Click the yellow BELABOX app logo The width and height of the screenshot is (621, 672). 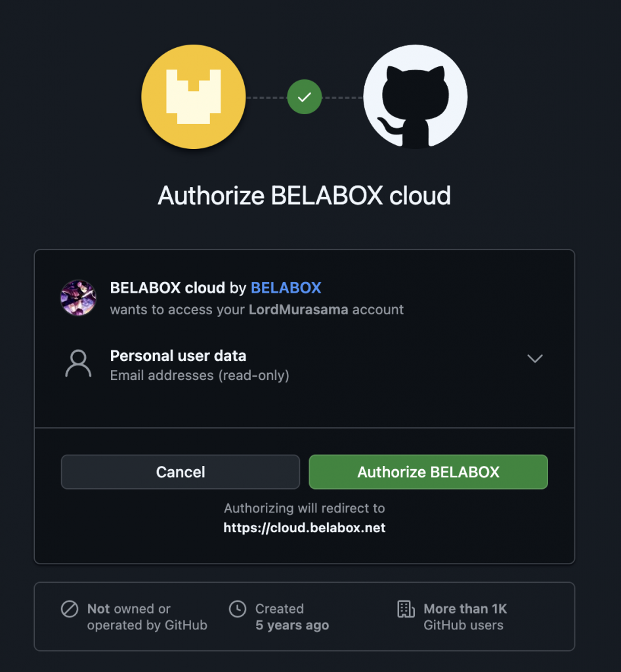[194, 97]
